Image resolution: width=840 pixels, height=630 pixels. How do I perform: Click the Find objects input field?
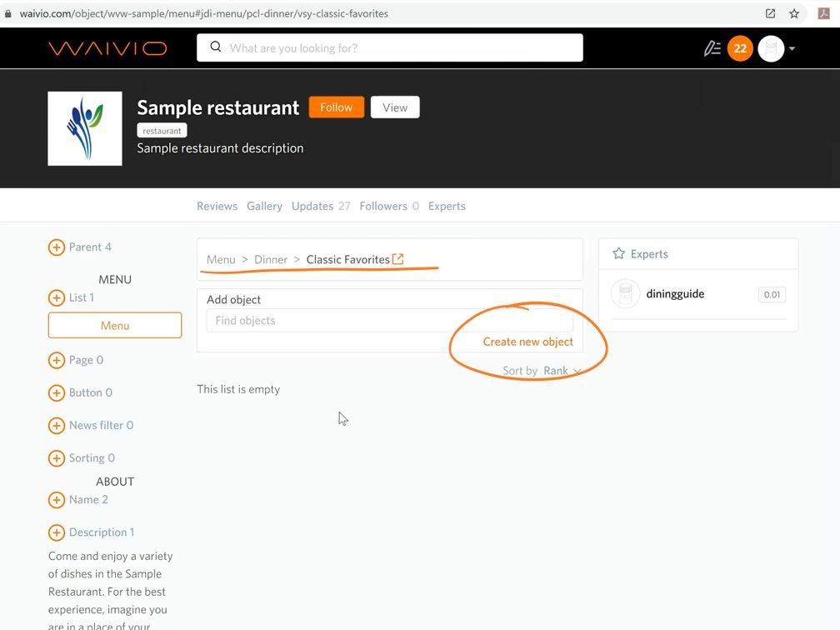click(x=389, y=321)
